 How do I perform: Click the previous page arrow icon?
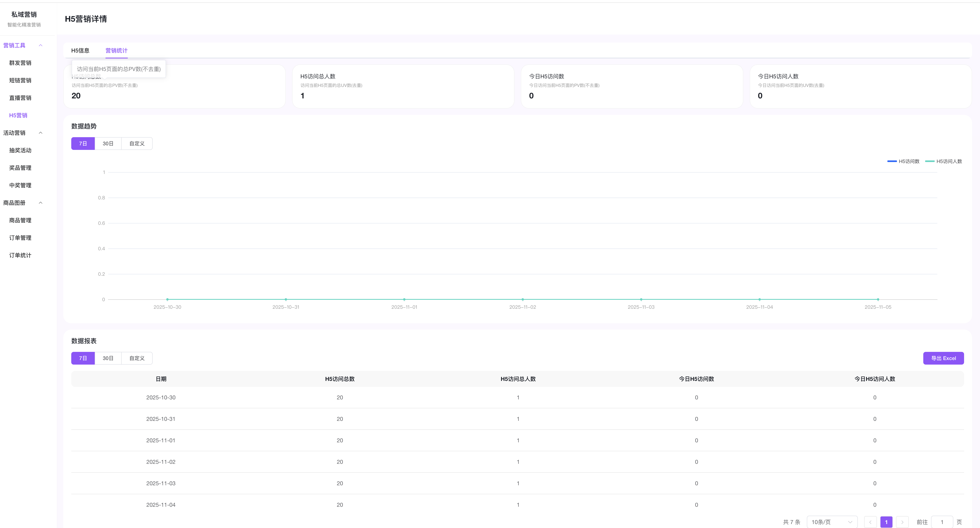[x=870, y=522]
